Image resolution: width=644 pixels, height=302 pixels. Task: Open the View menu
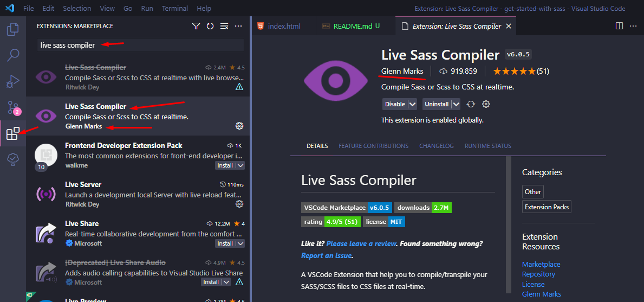pos(107,8)
